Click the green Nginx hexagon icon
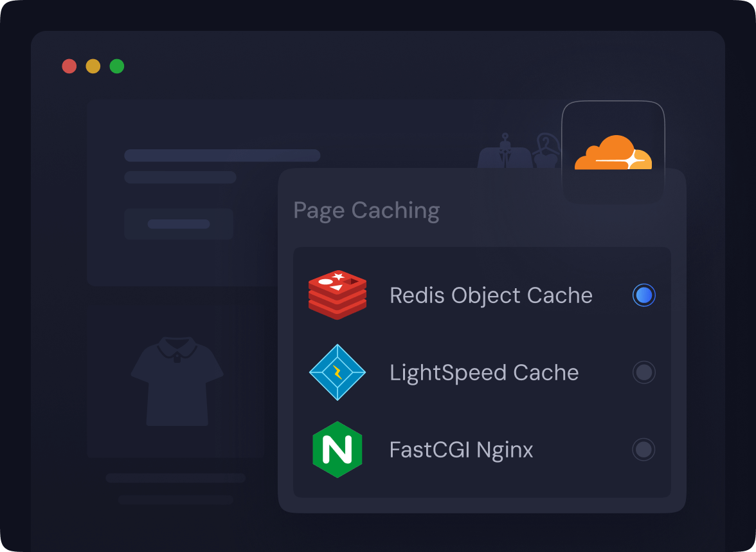The width and height of the screenshot is (756, 552). coord(337,449)
